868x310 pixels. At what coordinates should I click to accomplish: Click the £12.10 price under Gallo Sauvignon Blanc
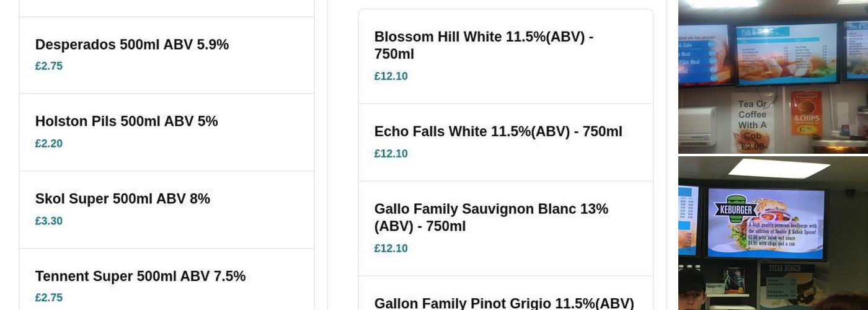pos(391,249)
